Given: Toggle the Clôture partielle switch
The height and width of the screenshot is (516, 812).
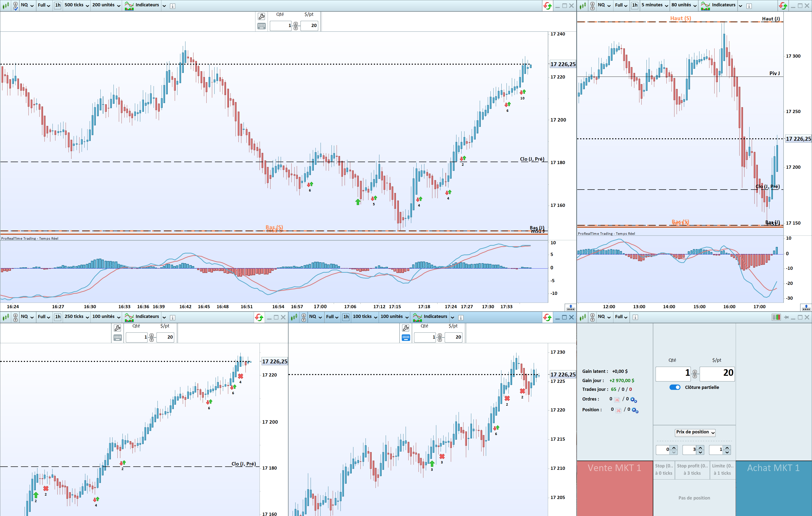Looking at the screenshot, I should pyautogui.click(x=675, y=387).
